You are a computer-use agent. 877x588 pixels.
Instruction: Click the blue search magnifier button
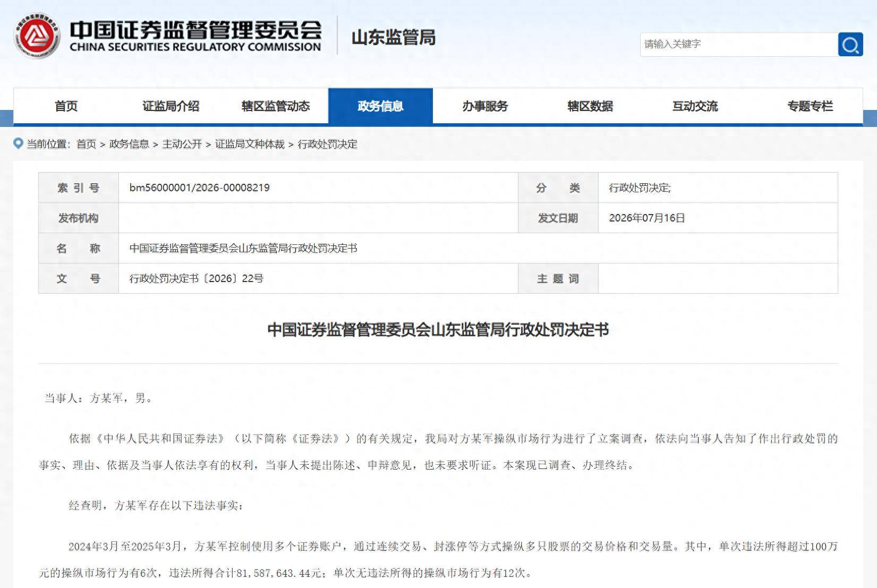pyautogui.click(x=850, y=44)
